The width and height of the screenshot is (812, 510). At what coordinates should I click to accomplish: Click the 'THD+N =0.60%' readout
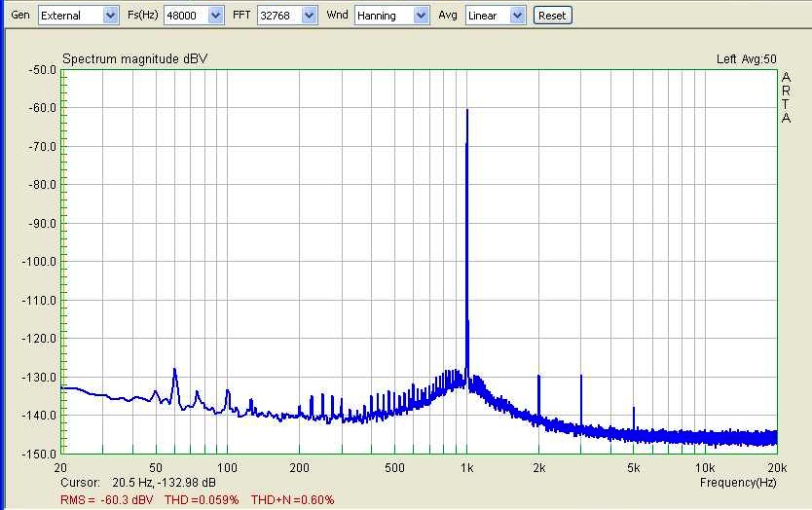(293, 499)
